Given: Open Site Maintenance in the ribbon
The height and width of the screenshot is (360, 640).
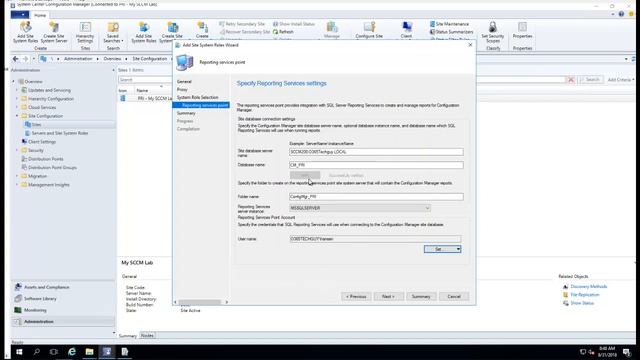Looking at the screenshot, I should (449, 24).
